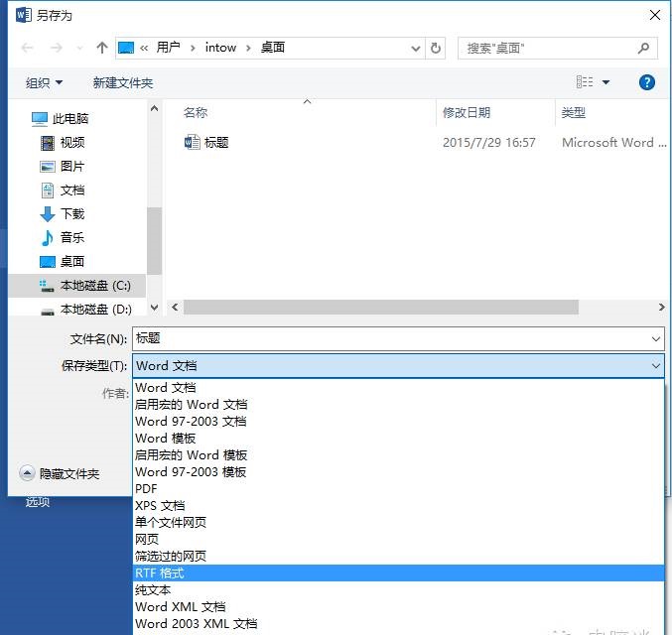
Task: Open the 组织 menu
Action: tap(44, 82)
